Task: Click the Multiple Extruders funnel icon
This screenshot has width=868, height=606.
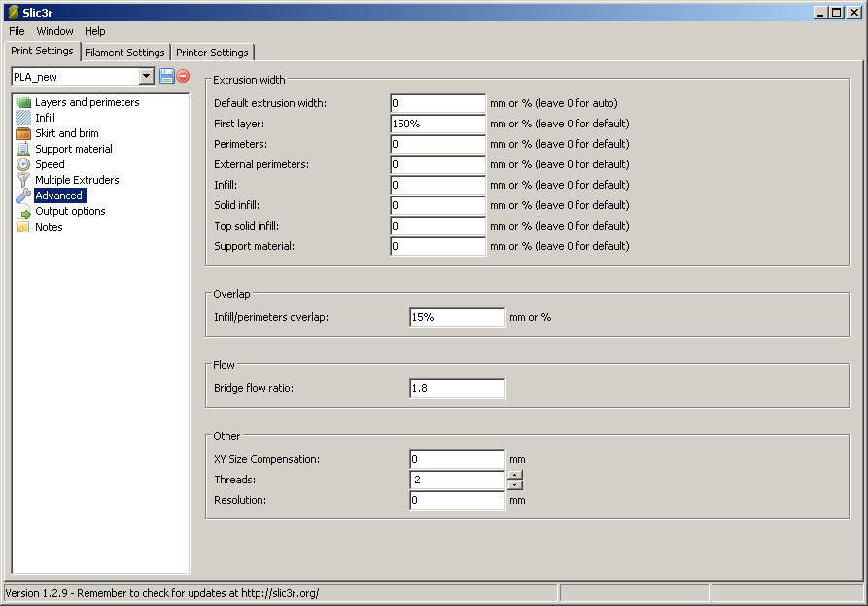Action: [x=24, y=180]
